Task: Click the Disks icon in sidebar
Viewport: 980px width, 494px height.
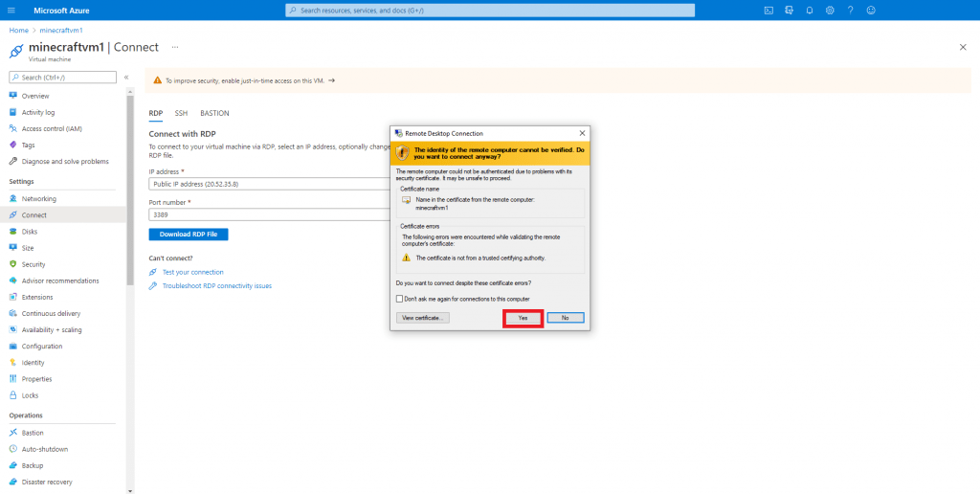Action: [x=13, y=232]
